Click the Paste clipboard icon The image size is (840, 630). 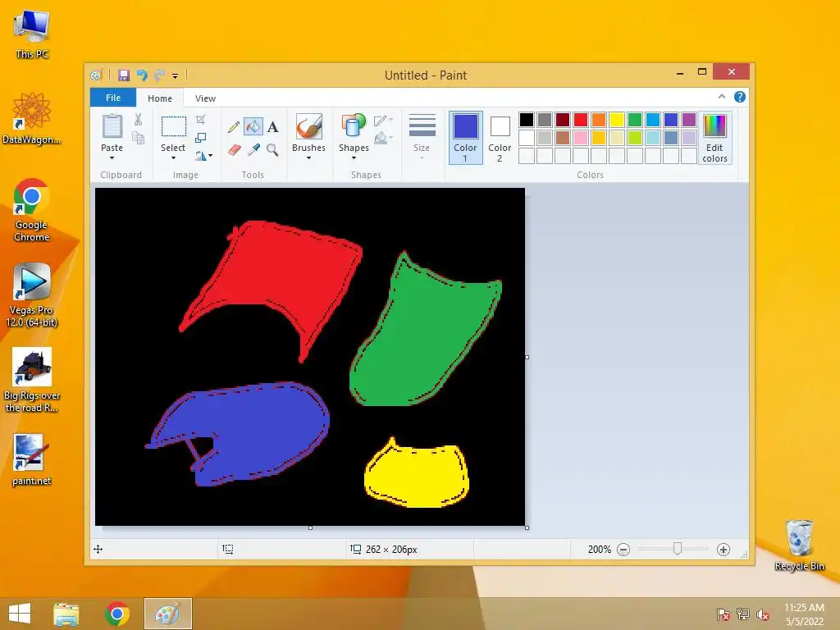112,126
